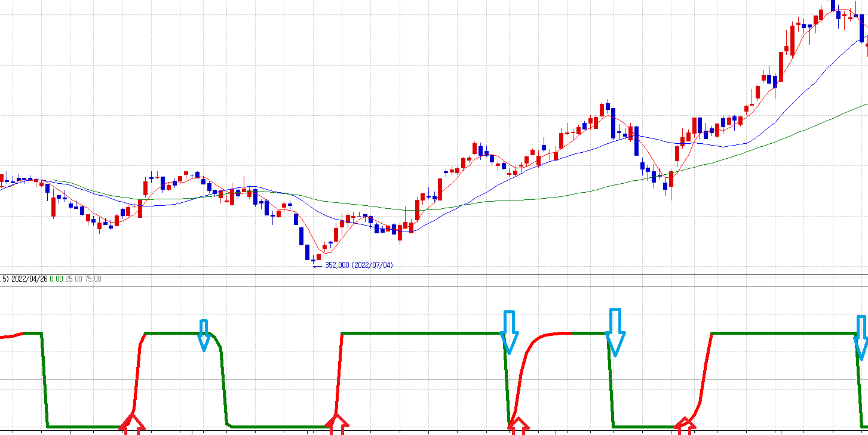Click the third blue down arrow from left
Image resolution: width=868 pixels, height=435 pixels.
pyautogui.click(x=615, y=332)
